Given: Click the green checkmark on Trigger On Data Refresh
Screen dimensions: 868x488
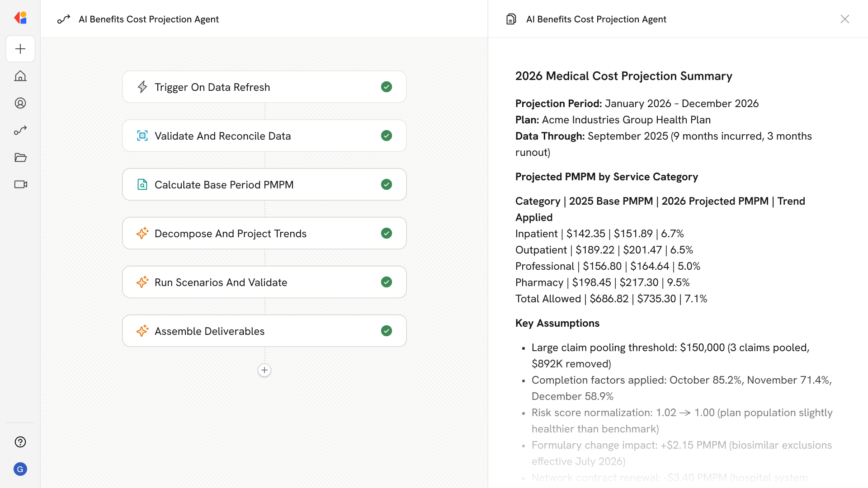Looking at the screenshot, I should 386,87.
